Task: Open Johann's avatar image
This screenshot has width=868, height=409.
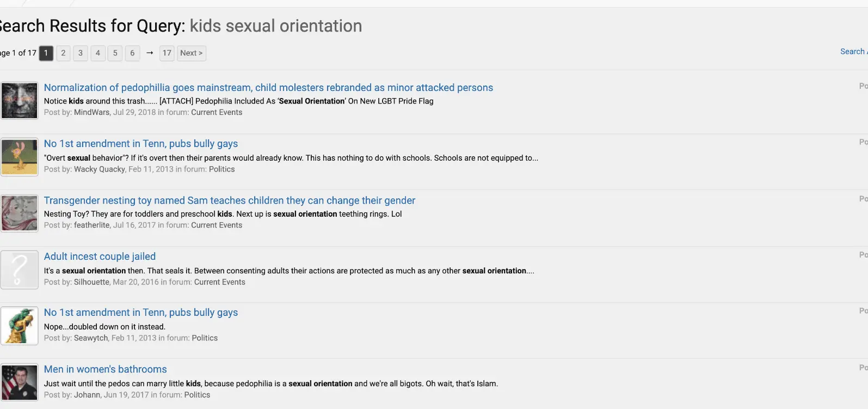Action: pyautogui.click(x=20, y=382)
